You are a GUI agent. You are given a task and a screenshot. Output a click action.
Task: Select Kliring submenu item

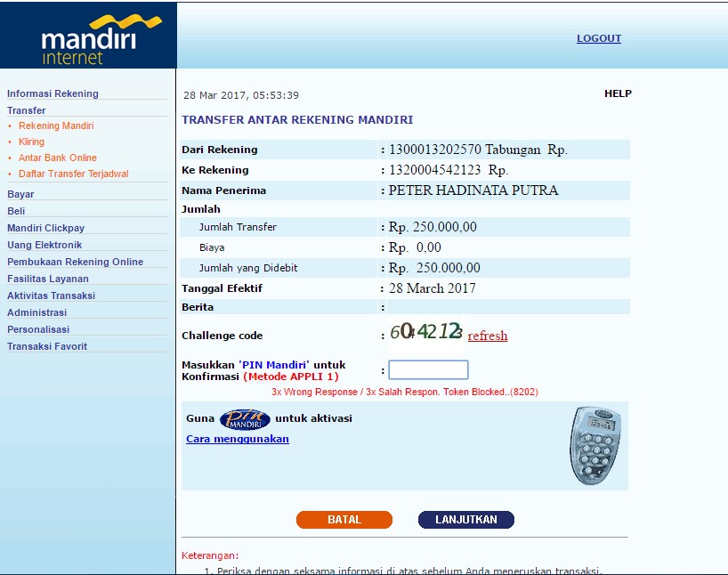click(x=31, y=142)
